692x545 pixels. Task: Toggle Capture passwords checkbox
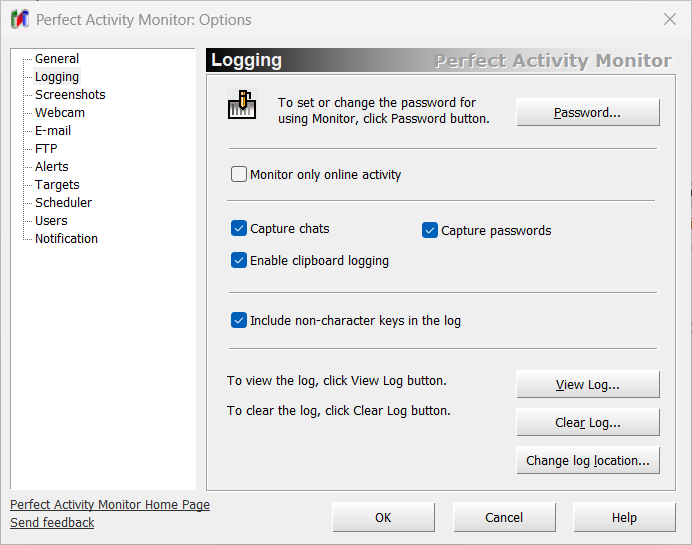click(x=431, y=231)
